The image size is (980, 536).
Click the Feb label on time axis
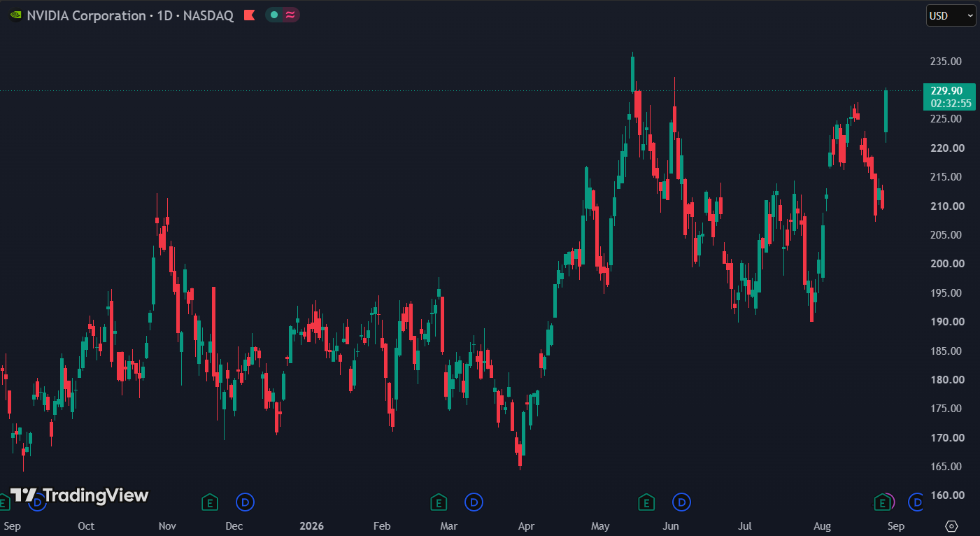tap(382, 526)
